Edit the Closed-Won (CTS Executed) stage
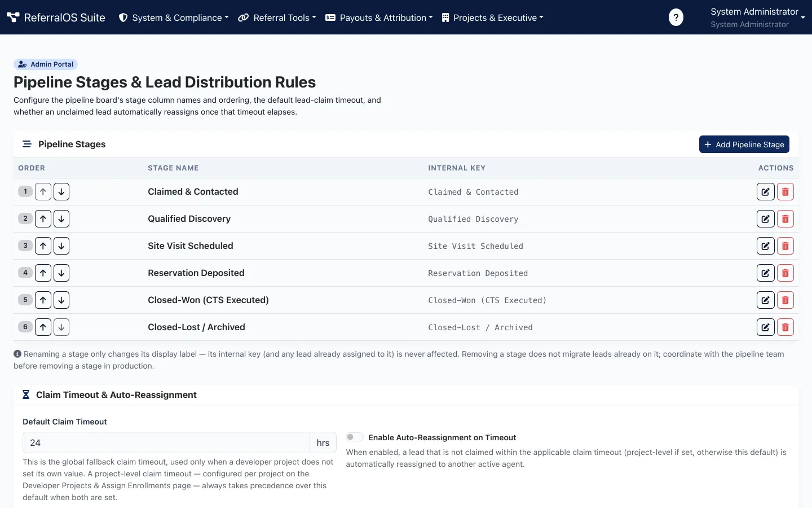 pyautogui.click(x=765, y=300)
